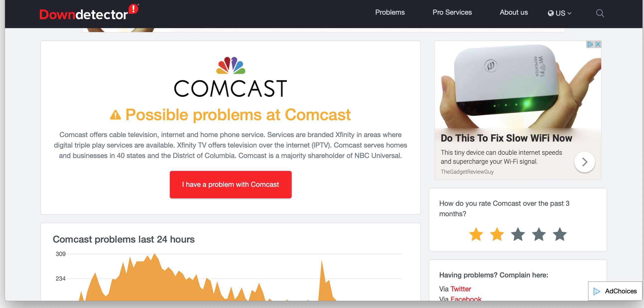Image resolution: width=644 pixels, height=308 pixels.
Task: Open the 'Problems' menu item
Action: click(389, 12)
